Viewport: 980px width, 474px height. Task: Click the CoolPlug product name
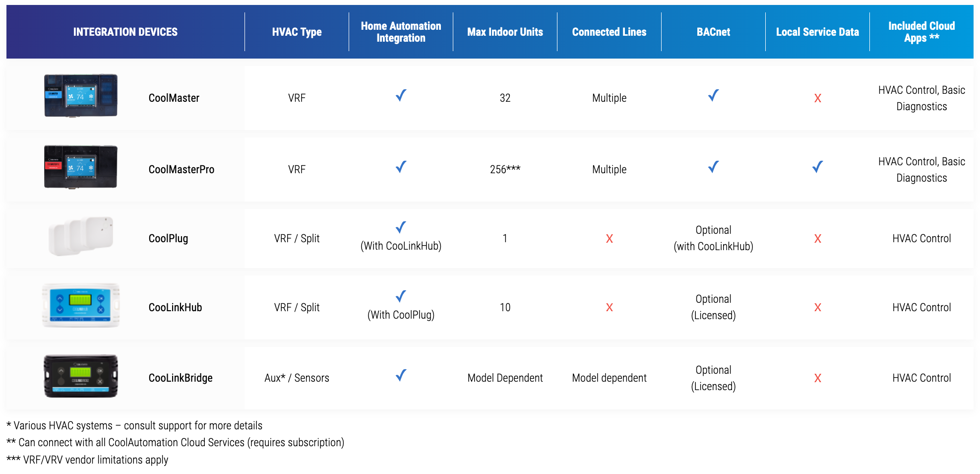pyautogui.click(x=168, y=238)
